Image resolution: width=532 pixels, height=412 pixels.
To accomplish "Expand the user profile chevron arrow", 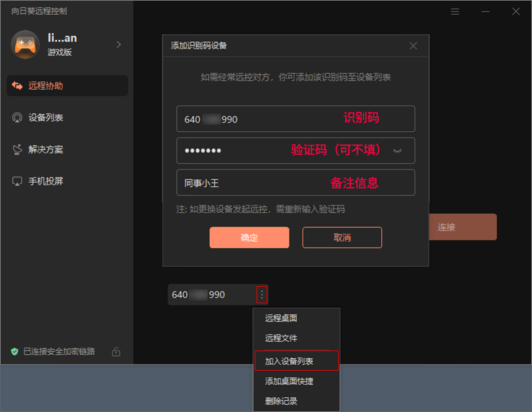I will (x=118, y=44).
